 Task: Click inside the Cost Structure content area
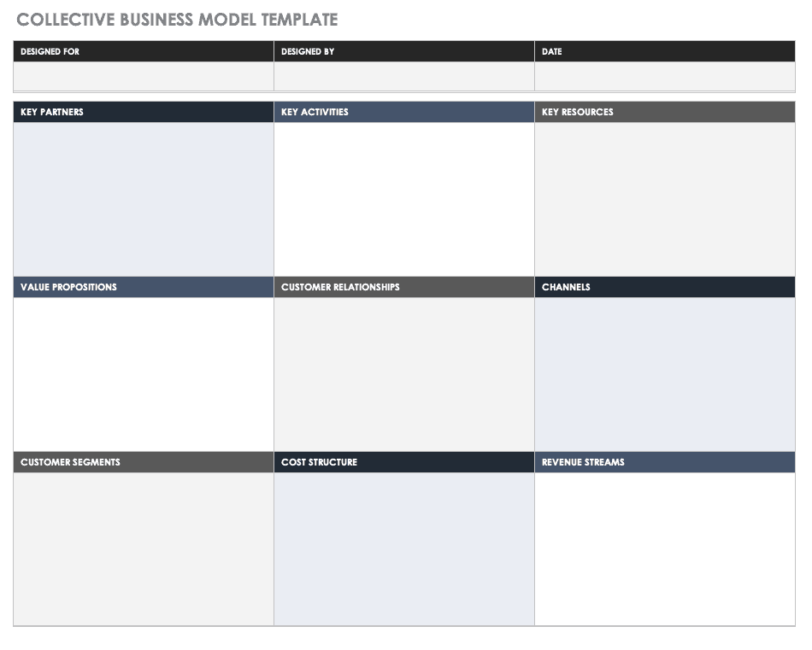[404, 549]
